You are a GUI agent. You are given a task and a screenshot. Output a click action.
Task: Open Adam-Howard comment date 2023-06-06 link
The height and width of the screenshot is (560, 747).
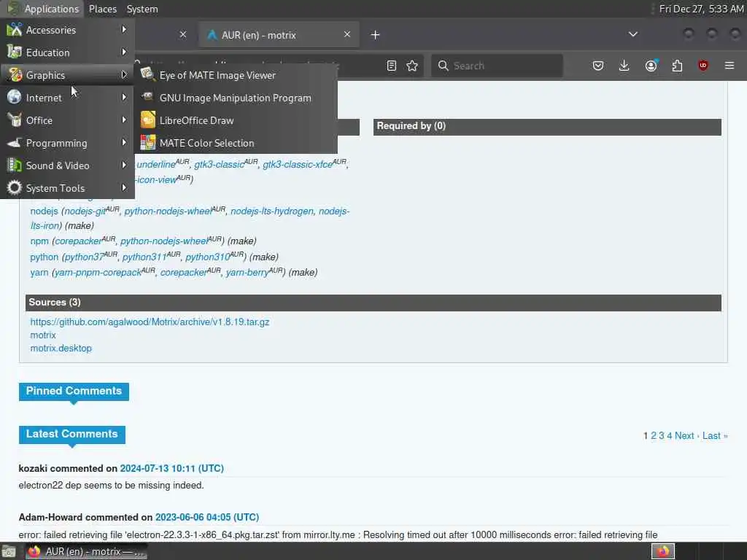pyautogui.click(x=207, y=517)
